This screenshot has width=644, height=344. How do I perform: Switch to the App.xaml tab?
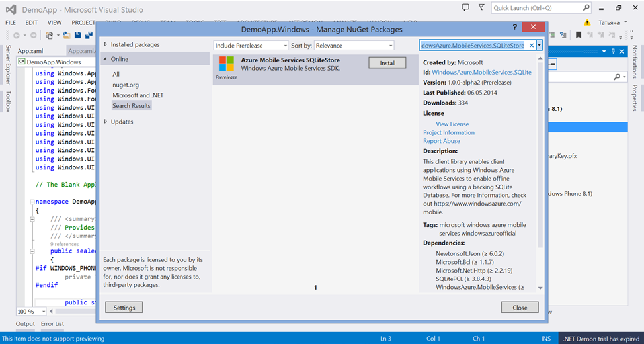pyautogui.click(x=30, y=51)
